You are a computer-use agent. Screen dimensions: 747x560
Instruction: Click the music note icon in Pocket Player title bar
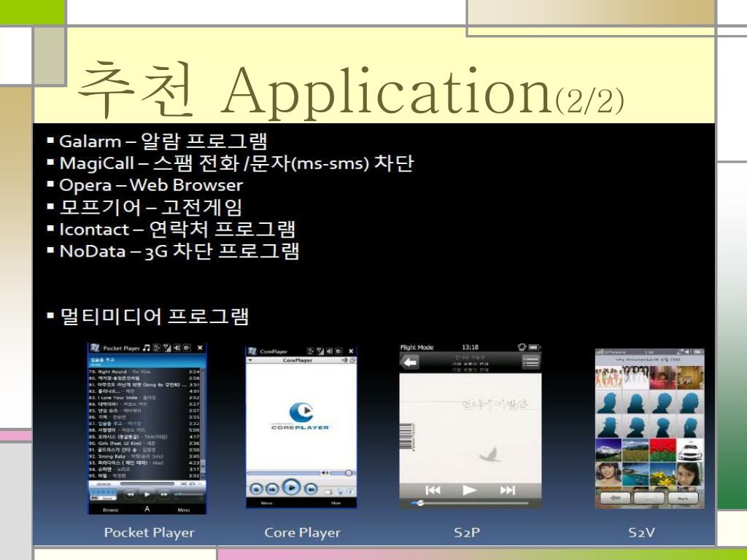pos(146,348)
